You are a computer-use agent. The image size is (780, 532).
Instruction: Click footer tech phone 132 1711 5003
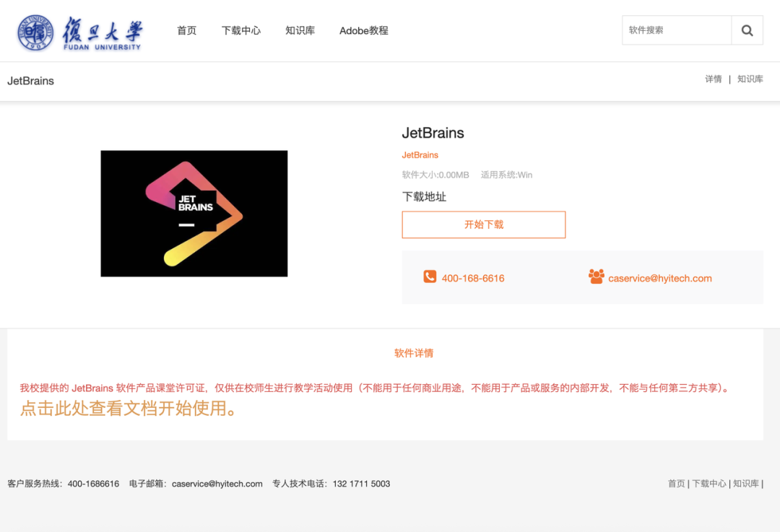pyautogui.click(x=361, y=484)
